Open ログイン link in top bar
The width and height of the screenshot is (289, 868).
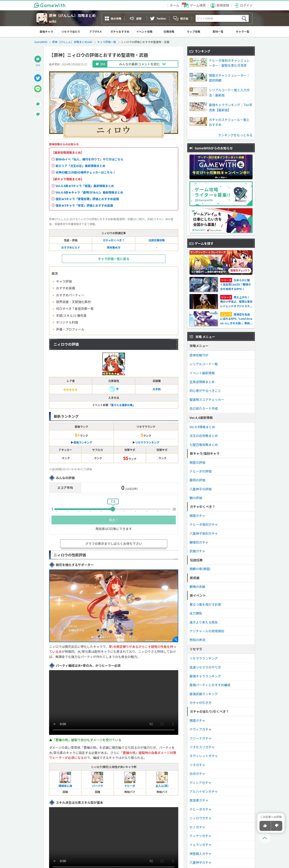[x=243, y=5]
